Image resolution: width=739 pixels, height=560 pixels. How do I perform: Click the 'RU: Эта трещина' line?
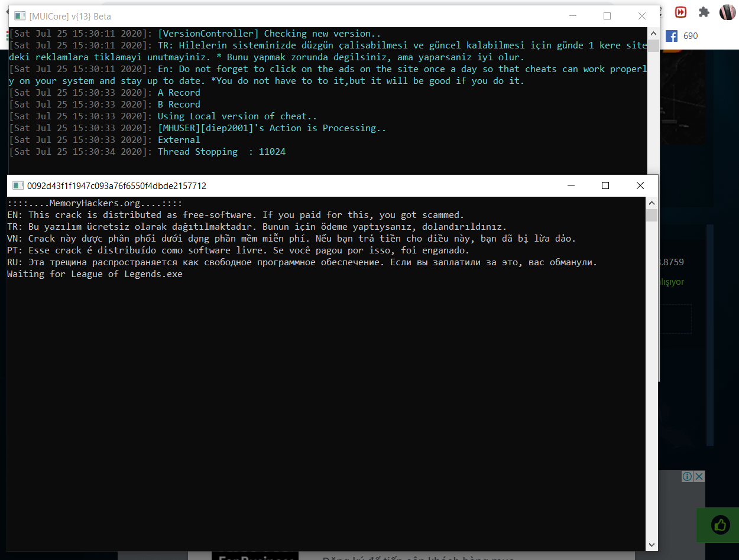[x=302, y=262]
